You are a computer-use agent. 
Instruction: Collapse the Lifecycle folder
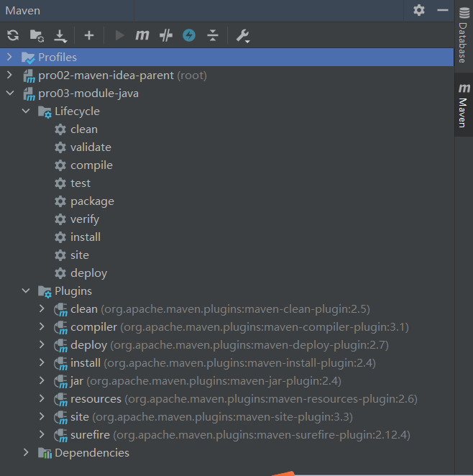coord(26,111)
